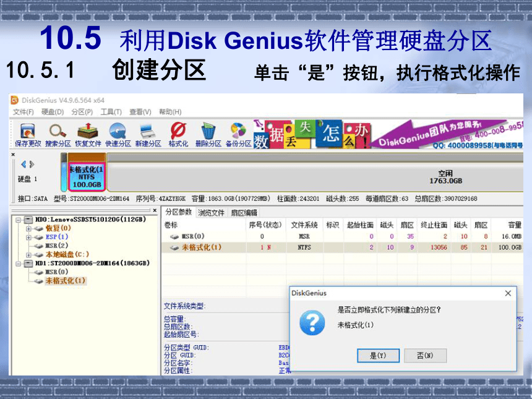Click the 序号(状态) column header
Screen dimensions: 532x399
265,225
